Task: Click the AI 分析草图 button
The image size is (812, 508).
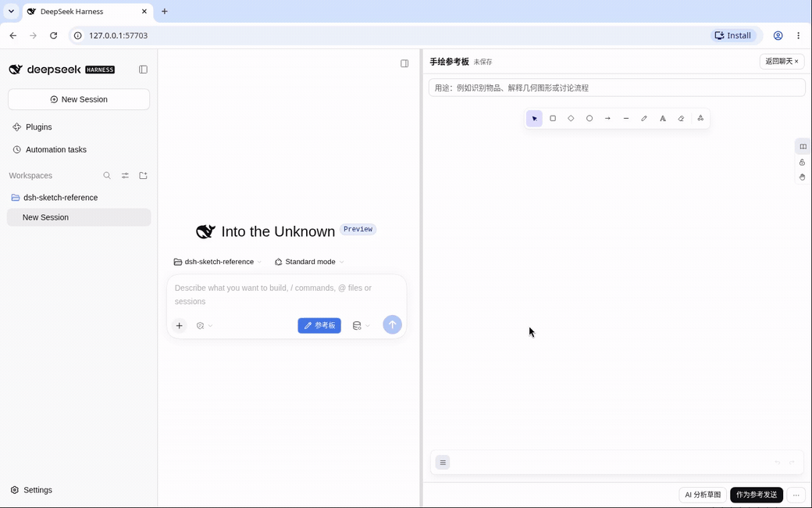Action: (703, 495)
